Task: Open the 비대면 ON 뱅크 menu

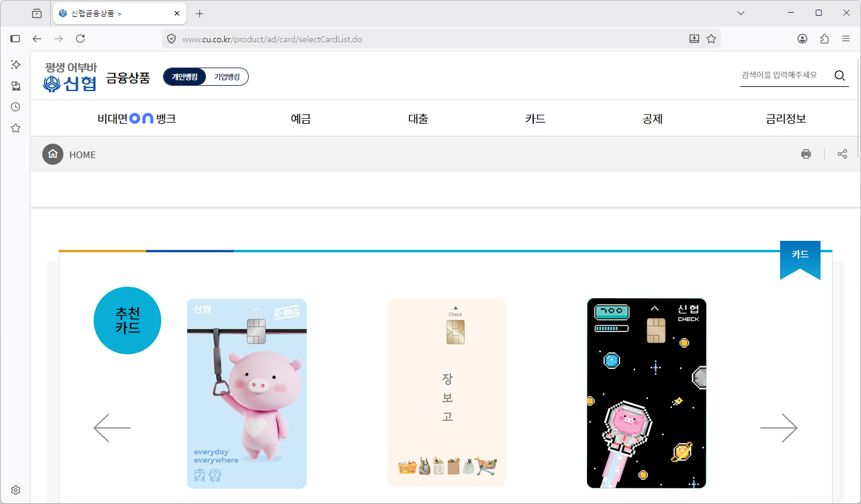Action: [137, 119]
